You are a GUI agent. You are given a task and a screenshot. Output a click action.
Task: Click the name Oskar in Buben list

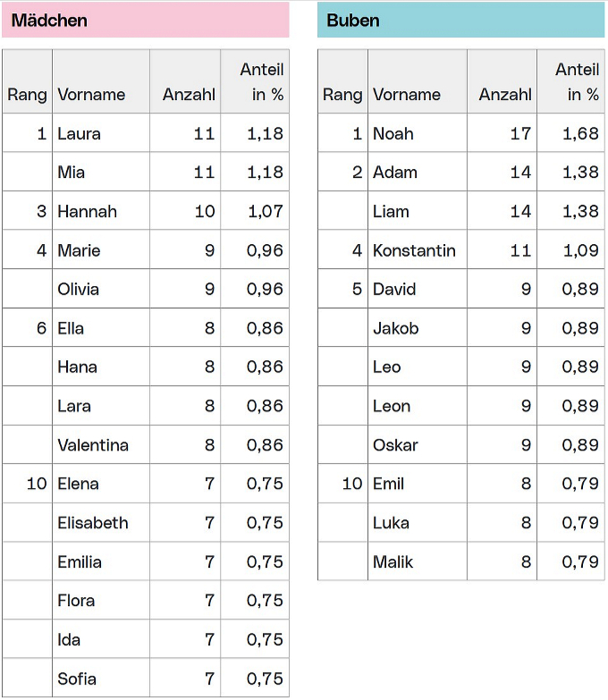[395, 445]
